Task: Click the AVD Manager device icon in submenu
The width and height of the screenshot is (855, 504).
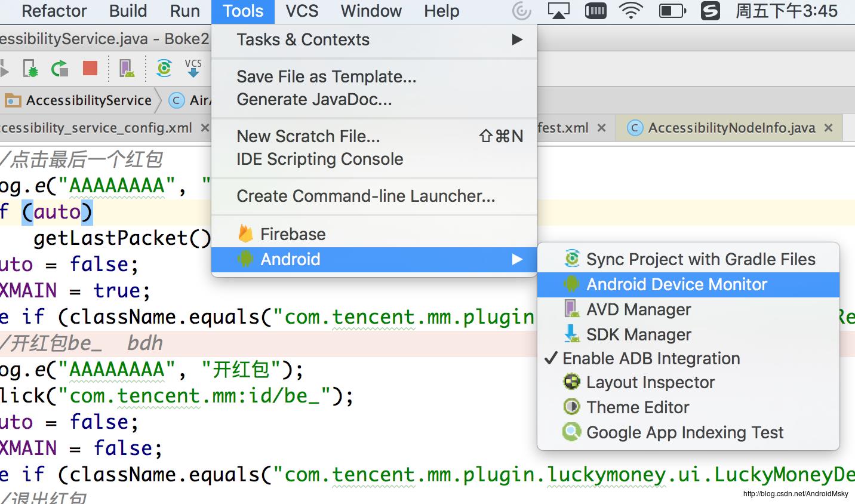Action: pyautogui.click(x=571, y=309)
